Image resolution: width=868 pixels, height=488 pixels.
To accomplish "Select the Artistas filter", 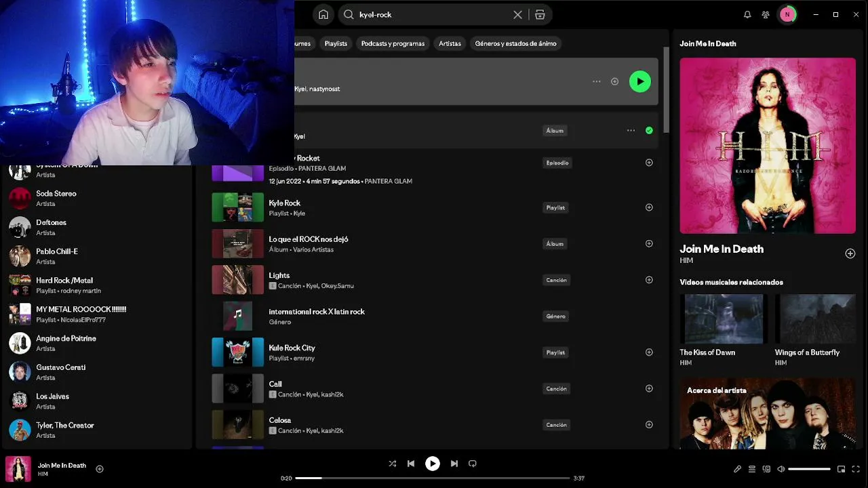I will [450, 43].
